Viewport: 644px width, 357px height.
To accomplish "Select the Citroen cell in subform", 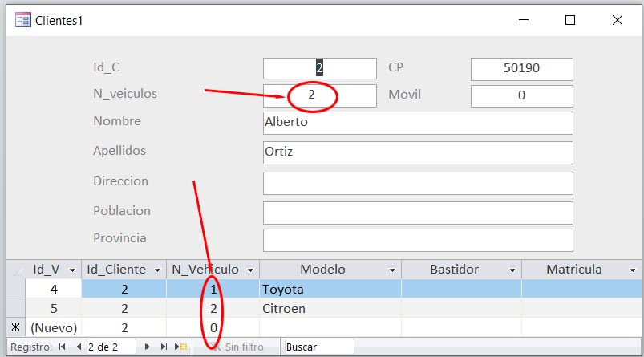I will (x=330, y=308).
